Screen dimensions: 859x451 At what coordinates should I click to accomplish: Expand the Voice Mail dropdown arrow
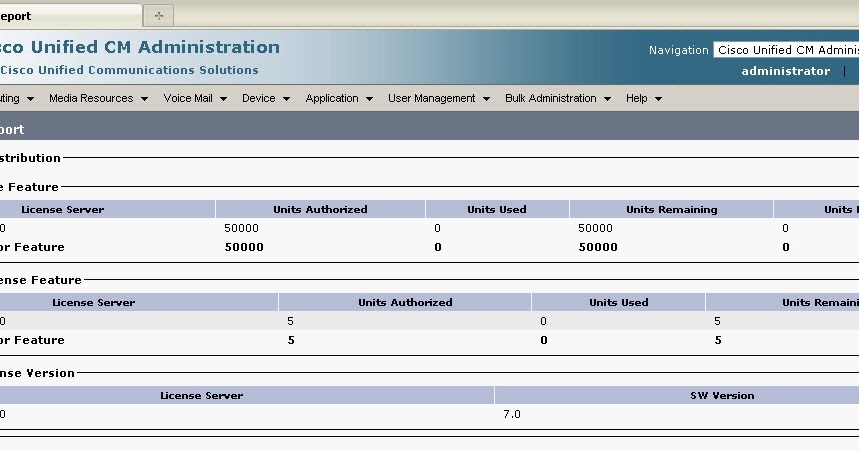(x=223, y=99)
